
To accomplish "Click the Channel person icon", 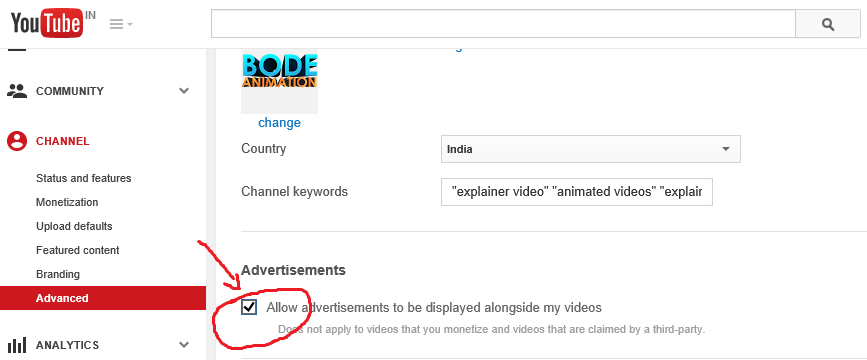I will 17,141.
